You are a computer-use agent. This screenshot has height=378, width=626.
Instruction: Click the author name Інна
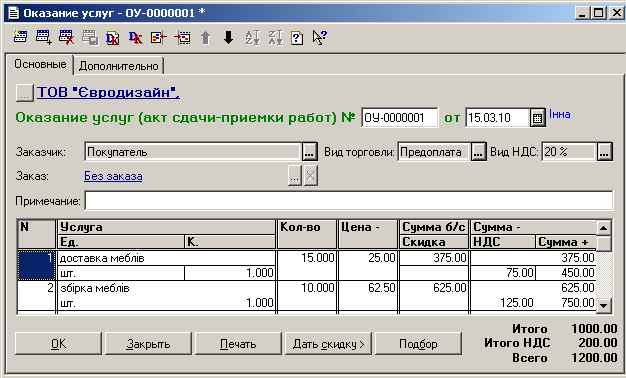click(560, 115)
